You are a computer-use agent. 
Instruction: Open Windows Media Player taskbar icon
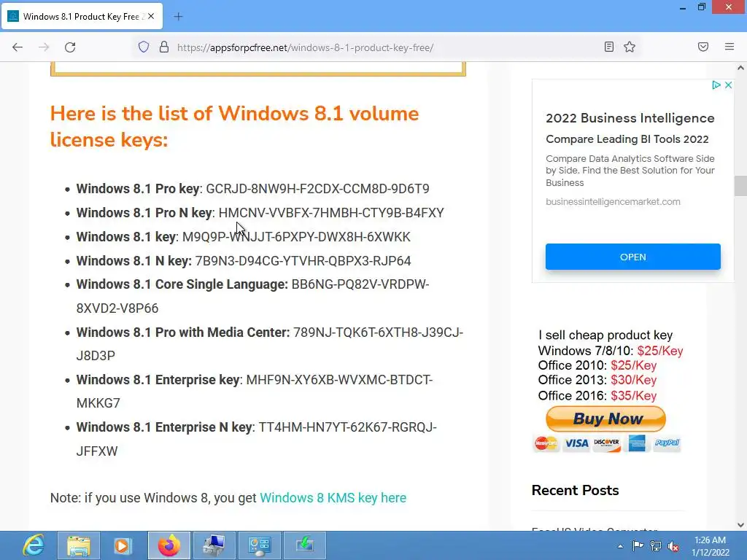pyautogui.click(x=123, y=545)
